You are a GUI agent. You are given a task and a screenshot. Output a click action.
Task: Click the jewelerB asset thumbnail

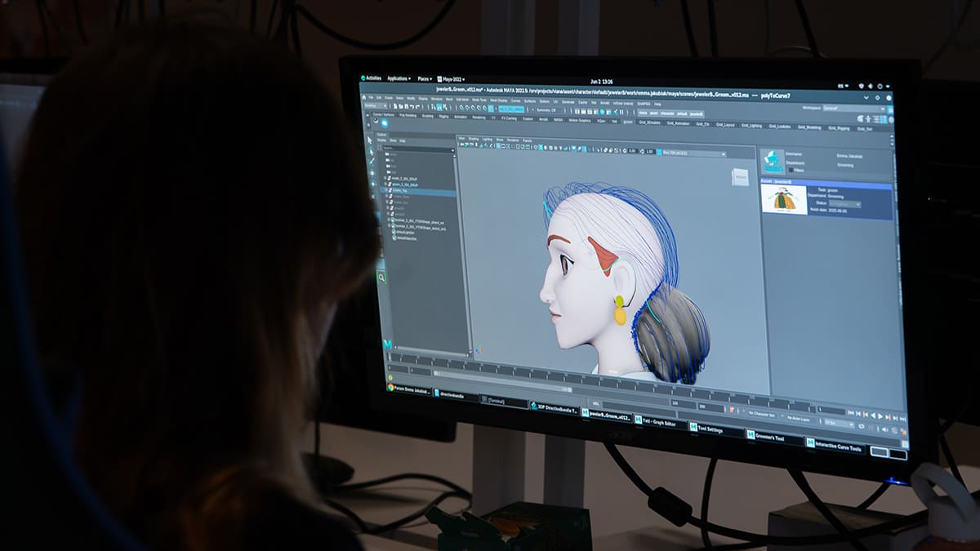point(784,199)
